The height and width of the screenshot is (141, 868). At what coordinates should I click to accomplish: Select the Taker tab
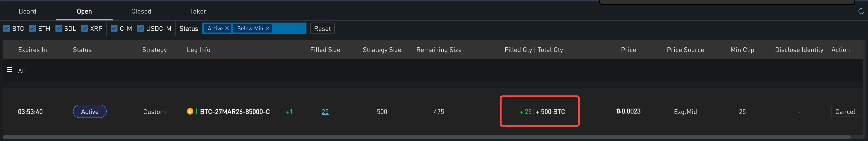(198, 11)
